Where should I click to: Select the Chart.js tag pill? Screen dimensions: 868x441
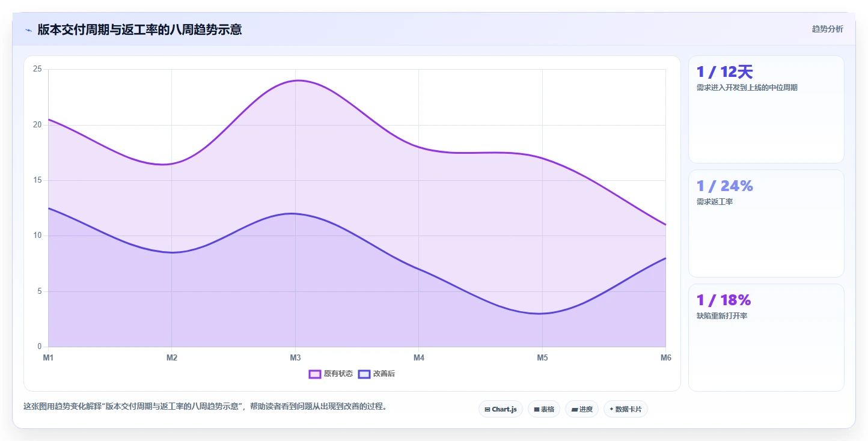(x=501, y=409)
